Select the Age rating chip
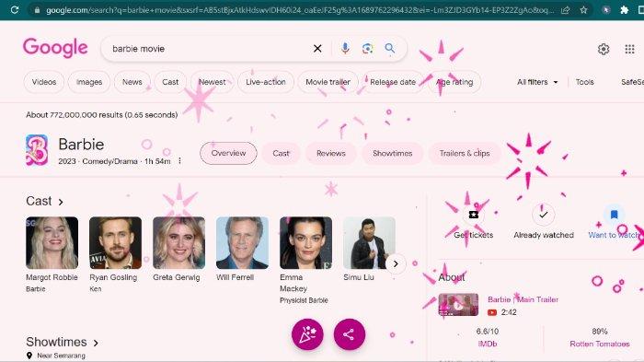644x362 pixels. [x=454, y=82]
